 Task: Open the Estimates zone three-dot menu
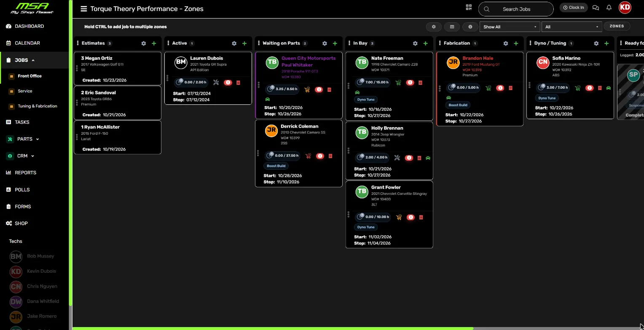pyautogui.click(x=78, y=43)
